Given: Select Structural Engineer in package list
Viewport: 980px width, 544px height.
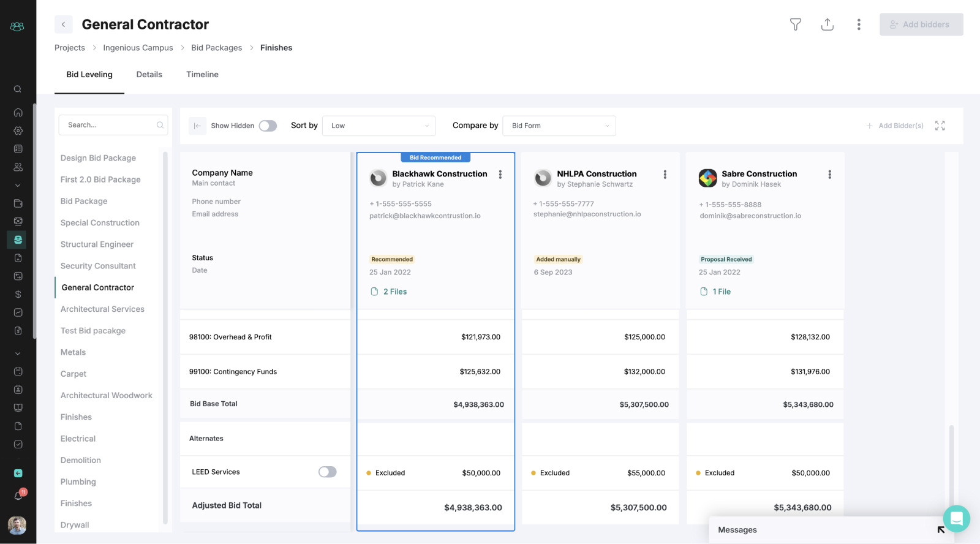Looking at the screenshot, I should 97,244.
